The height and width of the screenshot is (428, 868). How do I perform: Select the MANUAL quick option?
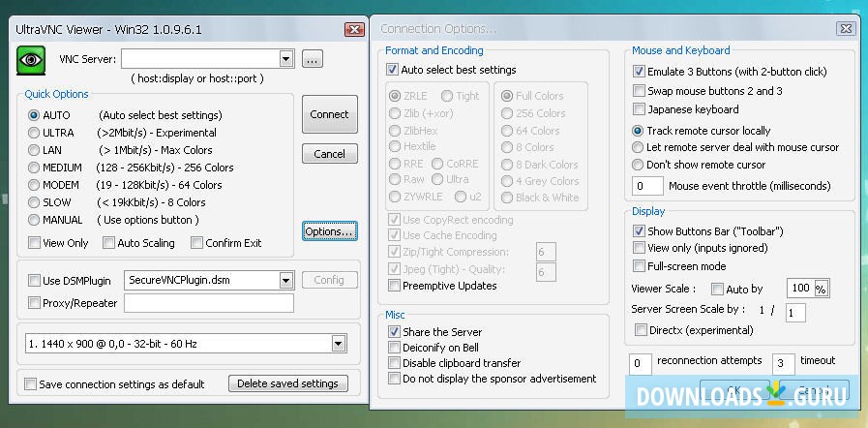click(34, 220)
